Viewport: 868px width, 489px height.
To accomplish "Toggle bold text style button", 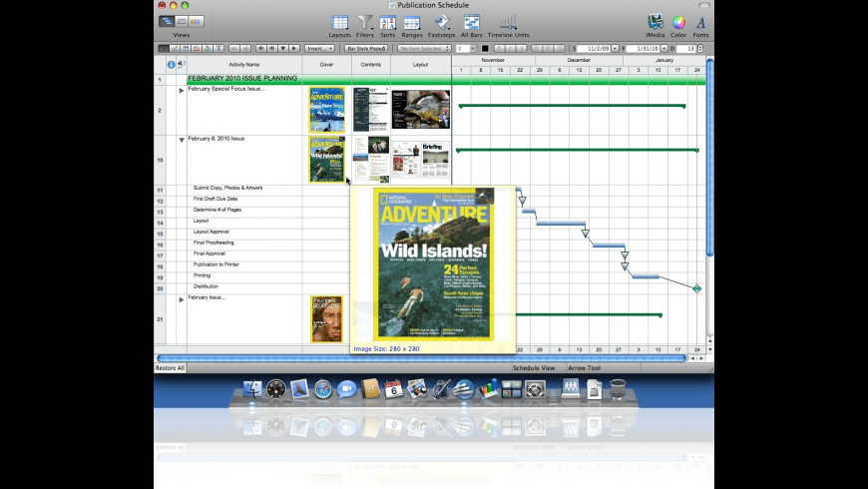I will pos(499,48).
